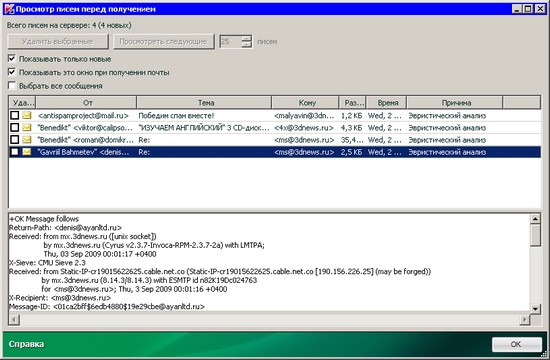Screen dimensions: 550x360
Task: Sort by 'Тема' column header
Action: pyautogui.click(x=204, y=103)
